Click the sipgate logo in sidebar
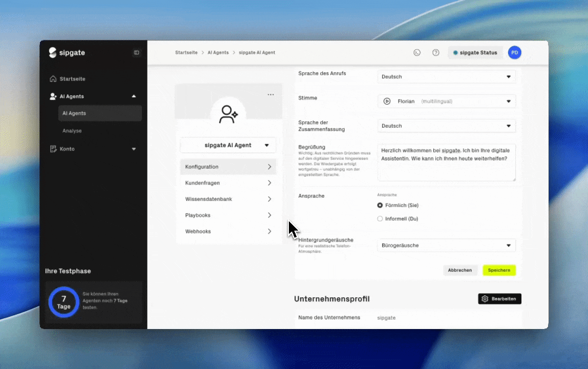 (67, 52)
